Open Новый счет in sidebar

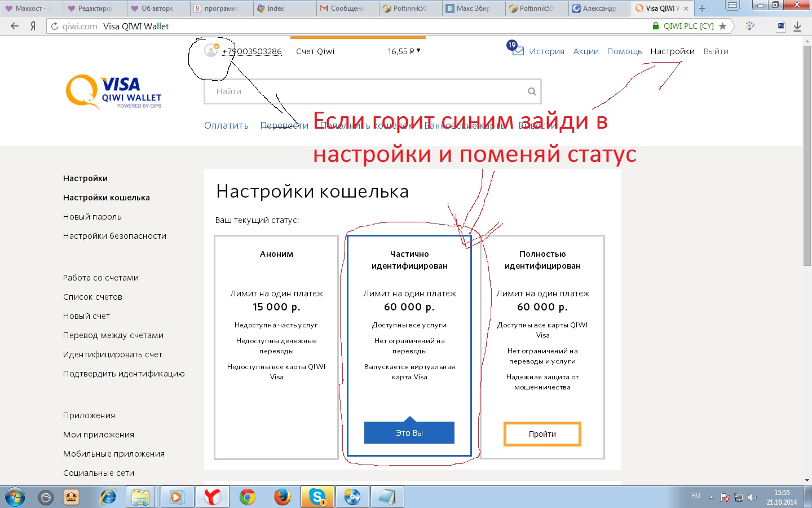[x=86, y=316]
